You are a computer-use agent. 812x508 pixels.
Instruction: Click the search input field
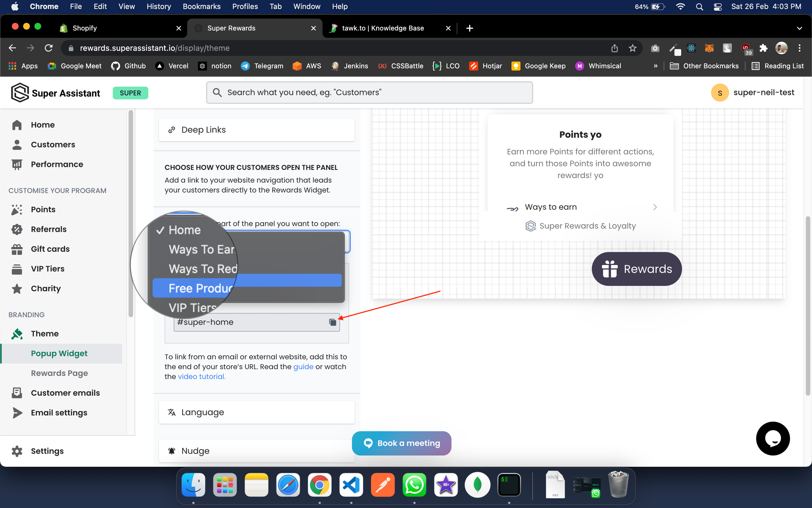pyautogui.click(x=369, y=92)
